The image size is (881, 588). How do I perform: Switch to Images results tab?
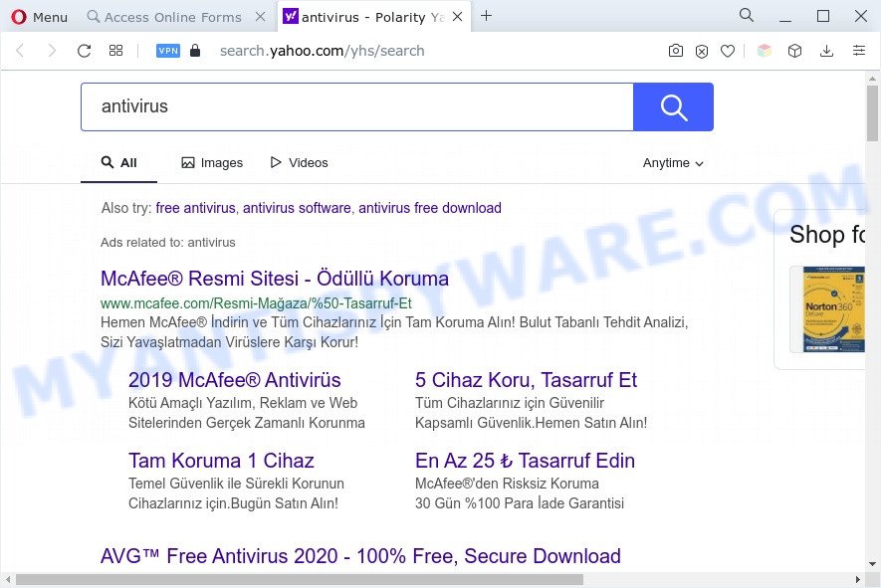212,163
